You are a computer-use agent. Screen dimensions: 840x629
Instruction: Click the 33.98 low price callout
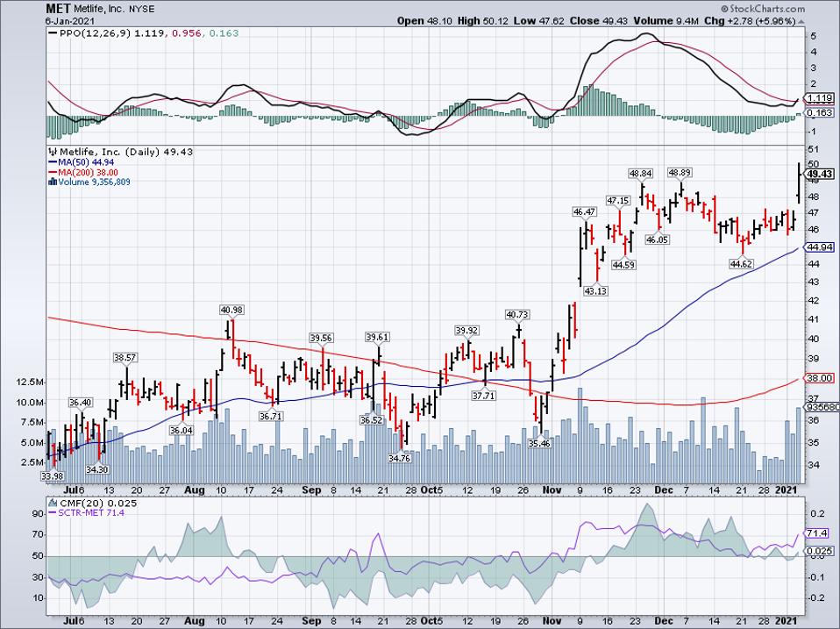coord(52,476)
